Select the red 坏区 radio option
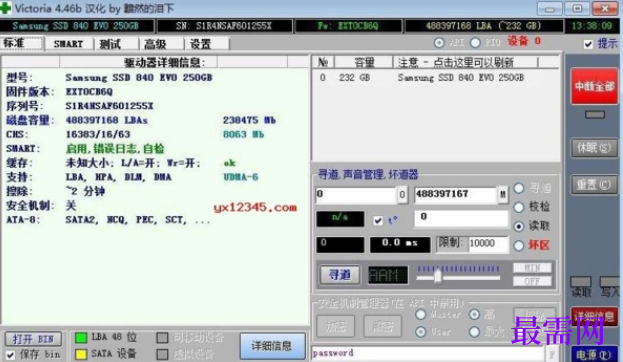This screenshot has height=362, width=623. tap(519, 246)
